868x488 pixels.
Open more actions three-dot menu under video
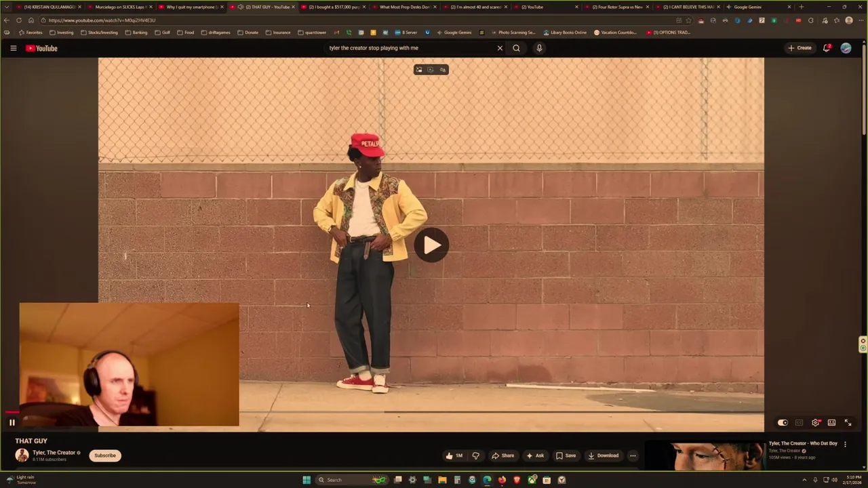pyautogui.click(x=633, y=455)
